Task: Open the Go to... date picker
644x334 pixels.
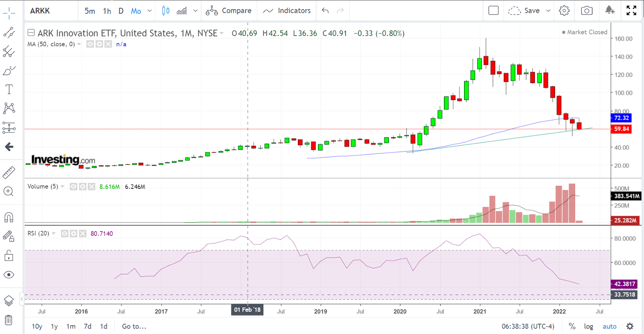Action: click(x=134, y=326)
